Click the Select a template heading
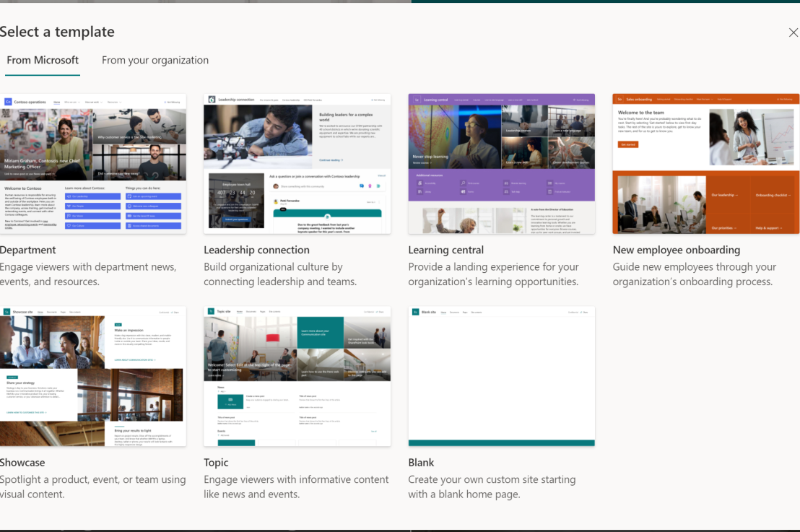Image resolution: width=800 pixels, height=532 pixels. click(57, 32)
